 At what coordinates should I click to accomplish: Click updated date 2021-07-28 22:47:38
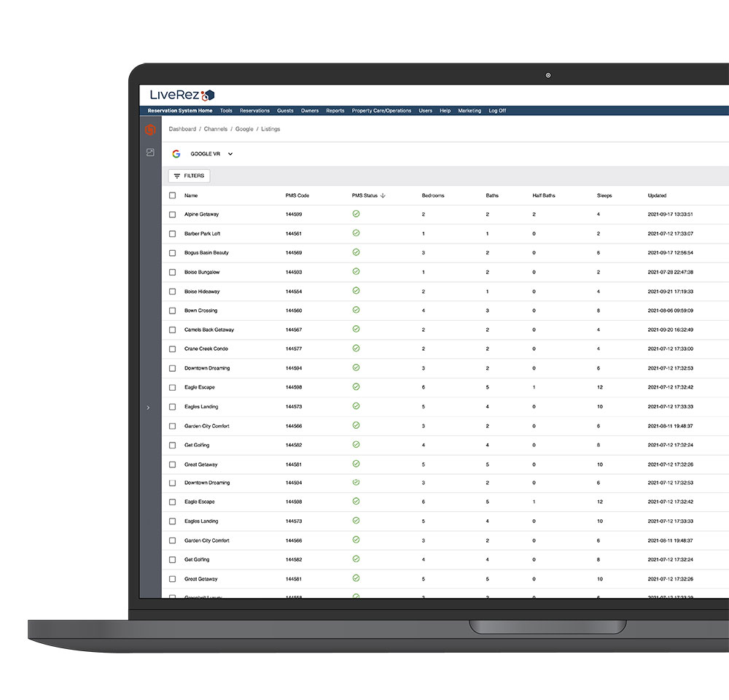click(x=670, y=272)
